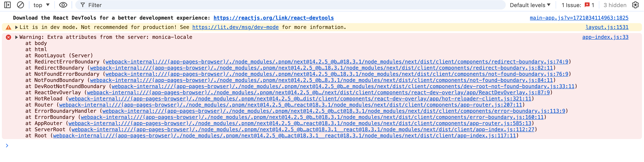This screenshot has width=644, height=162.
Task: Open the main-app.js source location link
Action: [x=579, y=18]
